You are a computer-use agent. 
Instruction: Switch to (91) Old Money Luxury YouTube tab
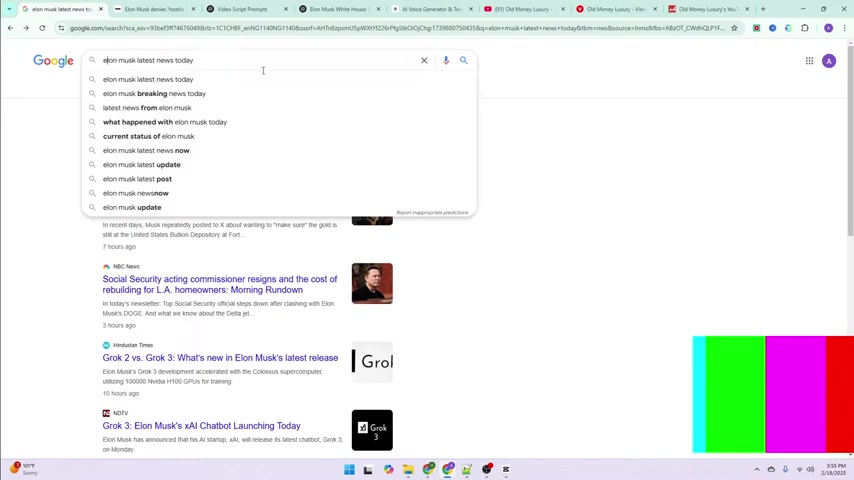pos(525,9)
